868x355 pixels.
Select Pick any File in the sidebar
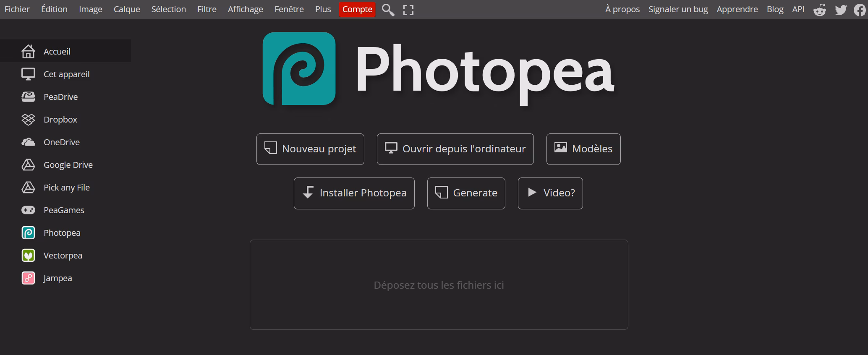coord(65,187)
